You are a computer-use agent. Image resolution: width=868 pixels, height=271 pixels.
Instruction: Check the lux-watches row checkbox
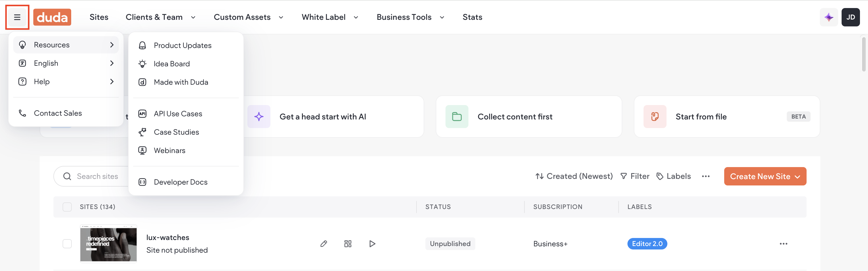[x=67, y=244]
